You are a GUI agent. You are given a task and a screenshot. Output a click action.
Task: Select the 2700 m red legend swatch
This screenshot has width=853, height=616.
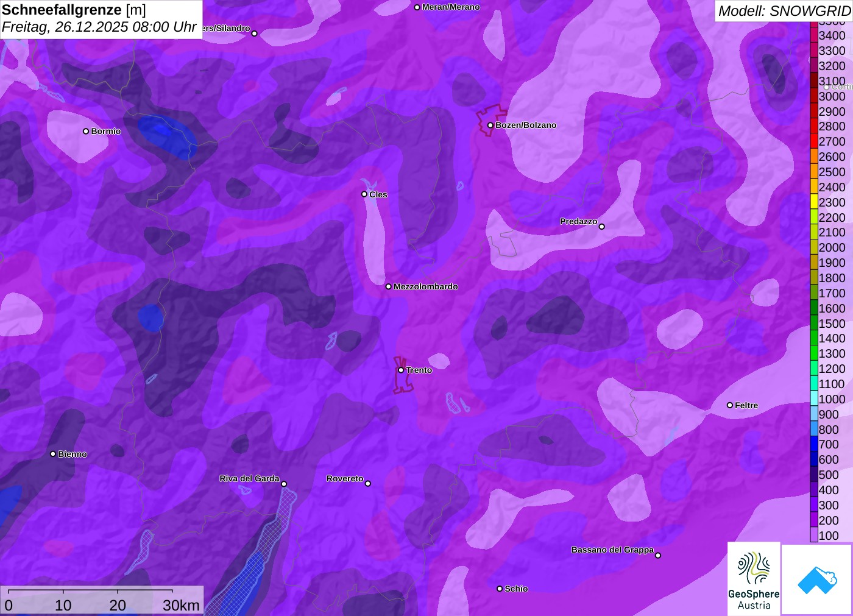point(814,141)
